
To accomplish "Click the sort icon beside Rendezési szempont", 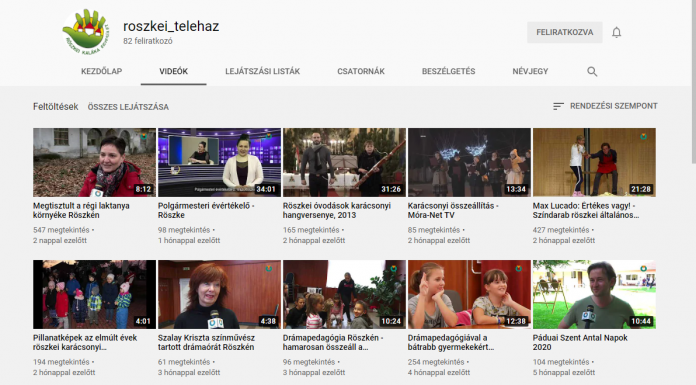I will tap(558, 106).
